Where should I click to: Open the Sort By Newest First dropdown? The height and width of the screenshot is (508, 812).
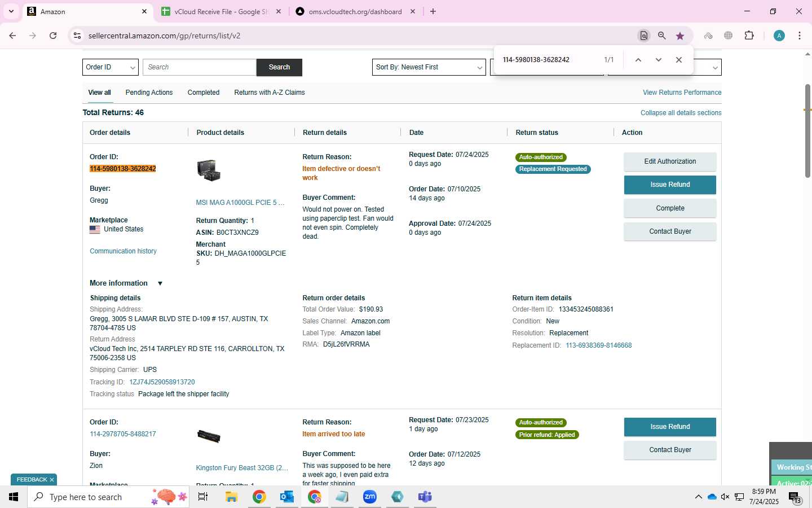(429, 67)
